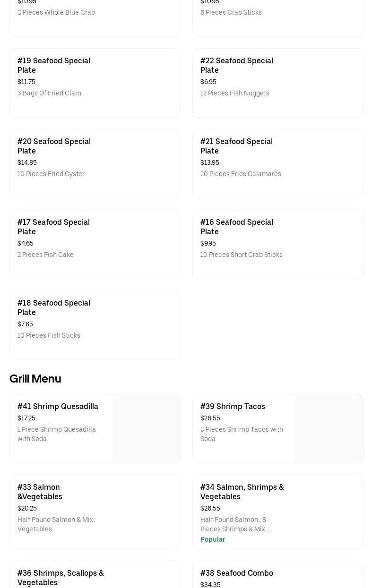Click the #33 Salmon & Vegetables title
This screenshot has width=380, height=588.
coord(40,492)
